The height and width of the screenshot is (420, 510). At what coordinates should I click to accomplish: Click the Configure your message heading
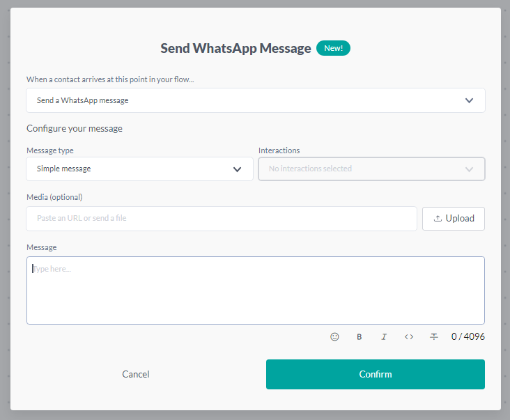click(75, 128)
